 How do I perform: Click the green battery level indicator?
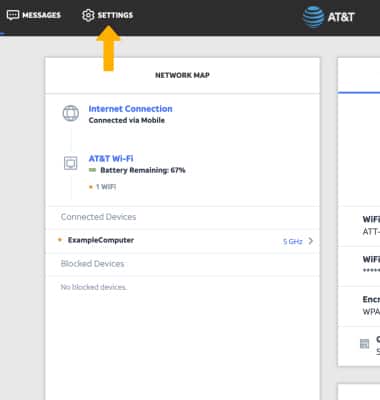point(92,170)
